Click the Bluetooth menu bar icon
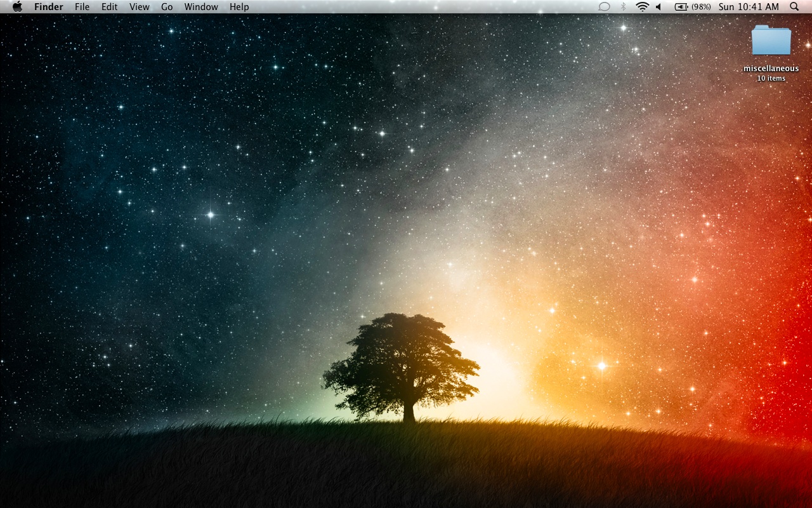 tap(623, 6)
